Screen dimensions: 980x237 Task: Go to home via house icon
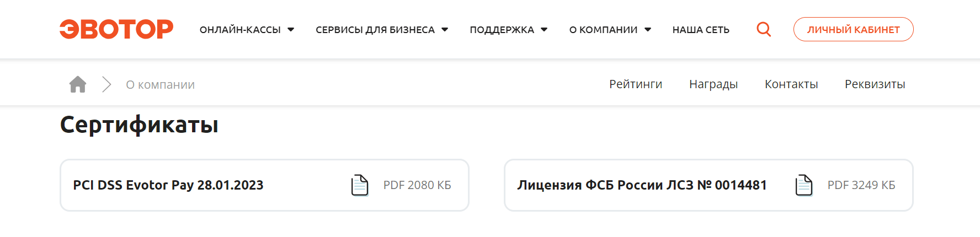click(78, 84)
